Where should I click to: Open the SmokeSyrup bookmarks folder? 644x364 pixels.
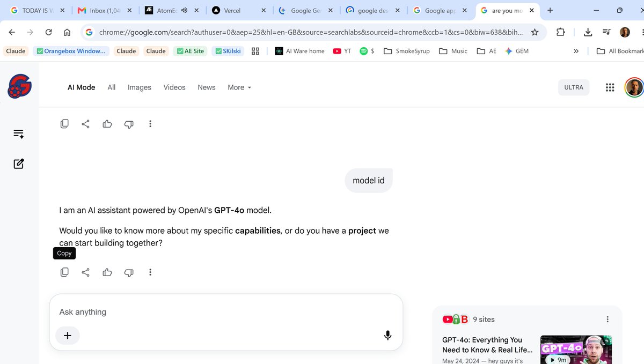pyautogui.click(x=407, y=51)
